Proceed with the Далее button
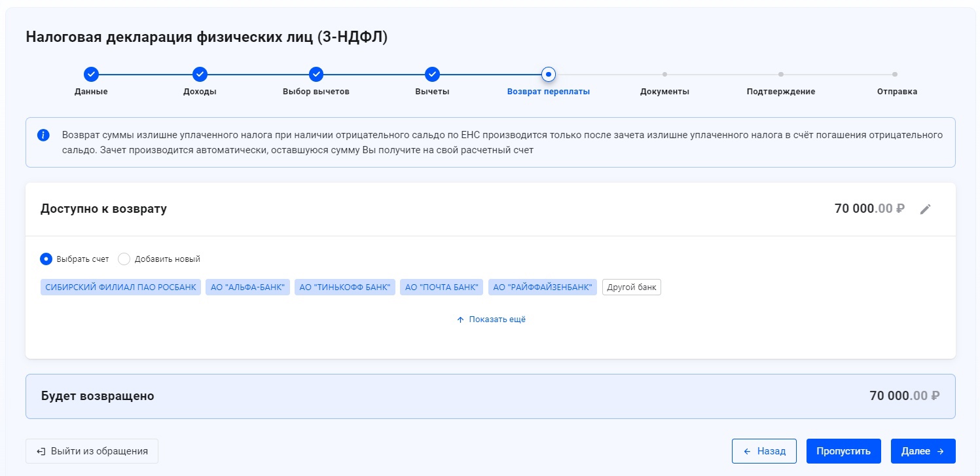 point(923,451)
